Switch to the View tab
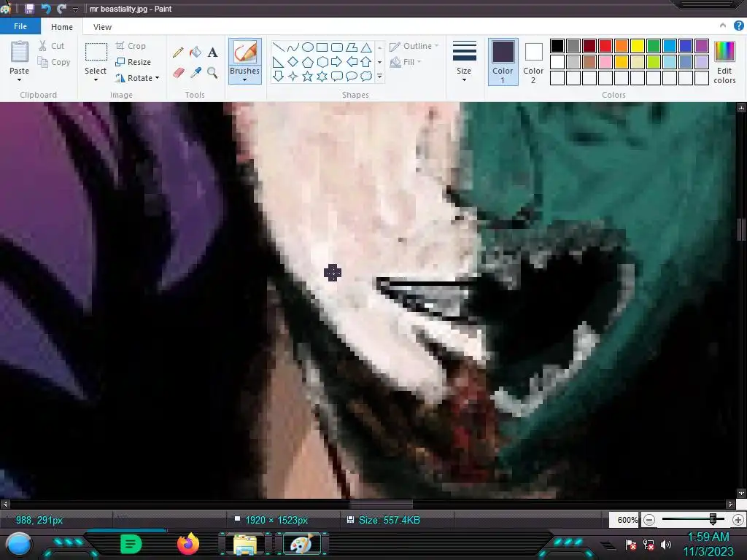The height and width of the screenshot is (560, 747). point(102,27)
